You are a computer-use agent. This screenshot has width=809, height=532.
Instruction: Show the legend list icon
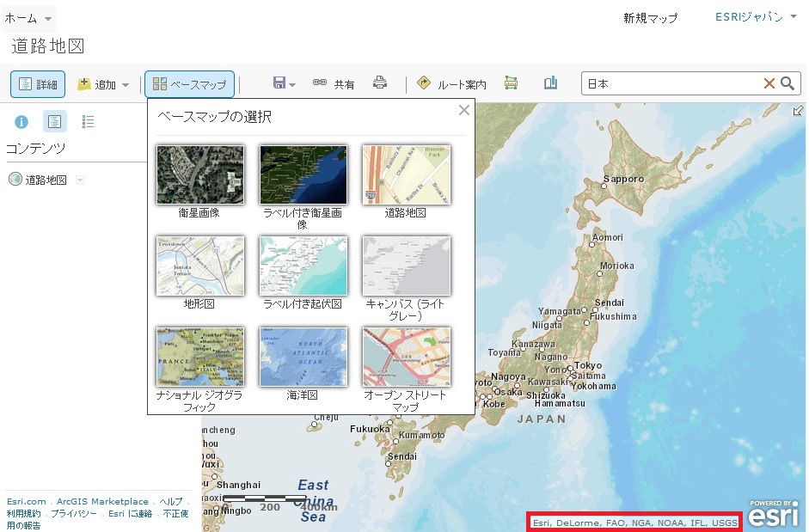[x=88, y=122]
